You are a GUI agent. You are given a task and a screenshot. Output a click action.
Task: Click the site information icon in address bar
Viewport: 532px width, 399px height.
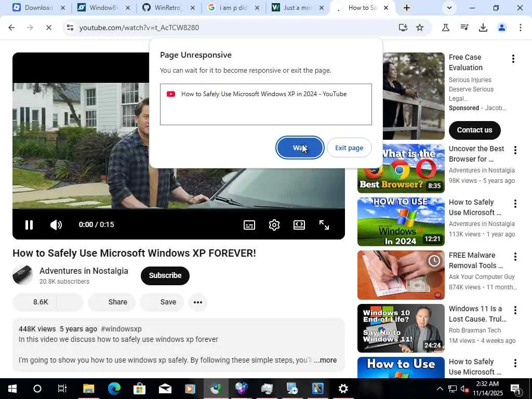(70, 28)
